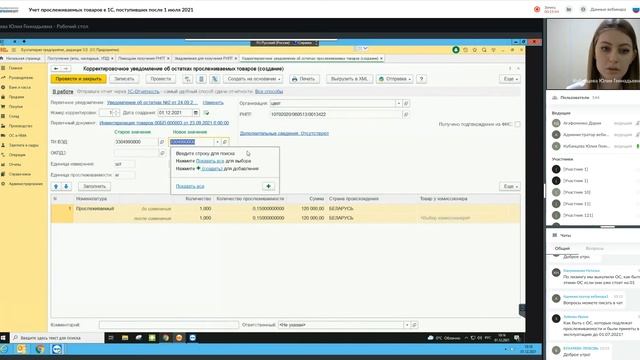Click the plus button in the search popup
Image resolution: width=640 pixels, height=360 pixels.
pos(268,186)
